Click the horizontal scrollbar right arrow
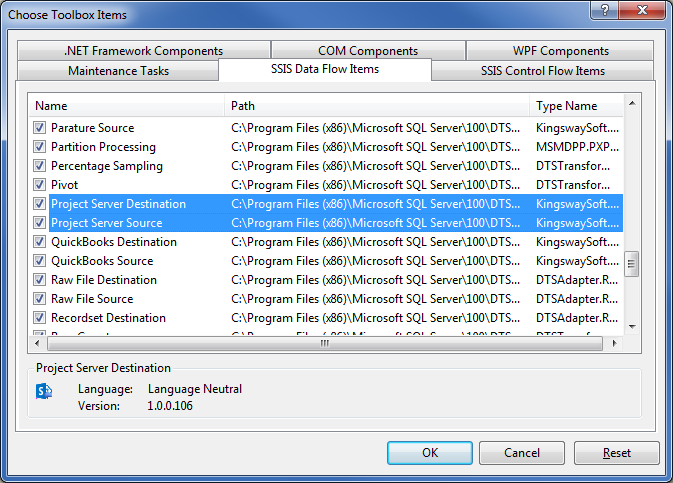 coord(615,343)
